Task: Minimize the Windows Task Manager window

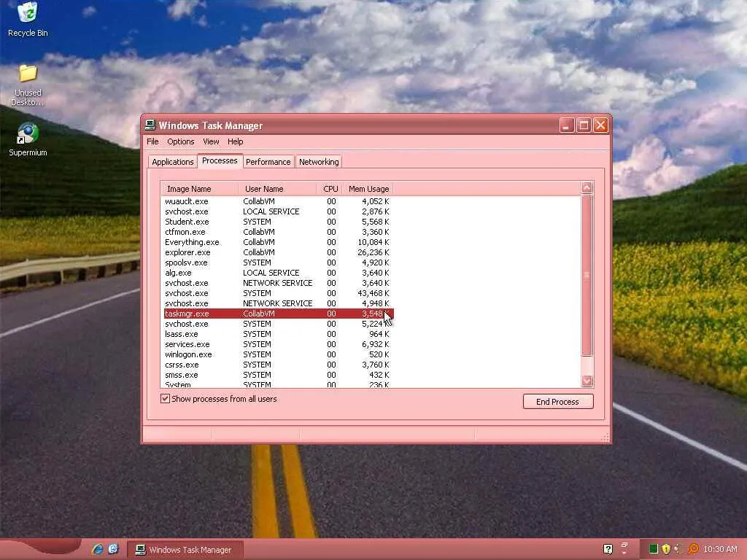Action: tap(566, 125)
